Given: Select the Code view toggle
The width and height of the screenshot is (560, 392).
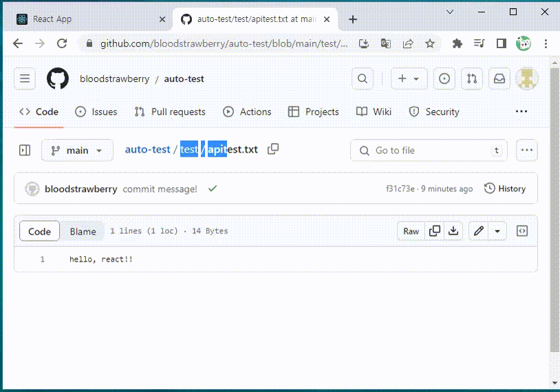Looking at the screenshot, I should point(39,231).
